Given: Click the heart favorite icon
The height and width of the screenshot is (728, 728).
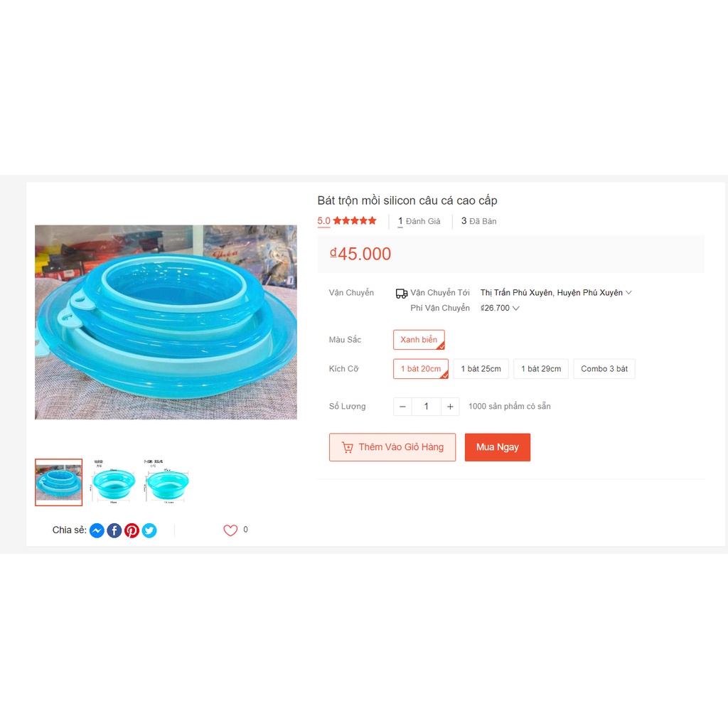Looking at the screenshot, I should [x=230, y=530].
